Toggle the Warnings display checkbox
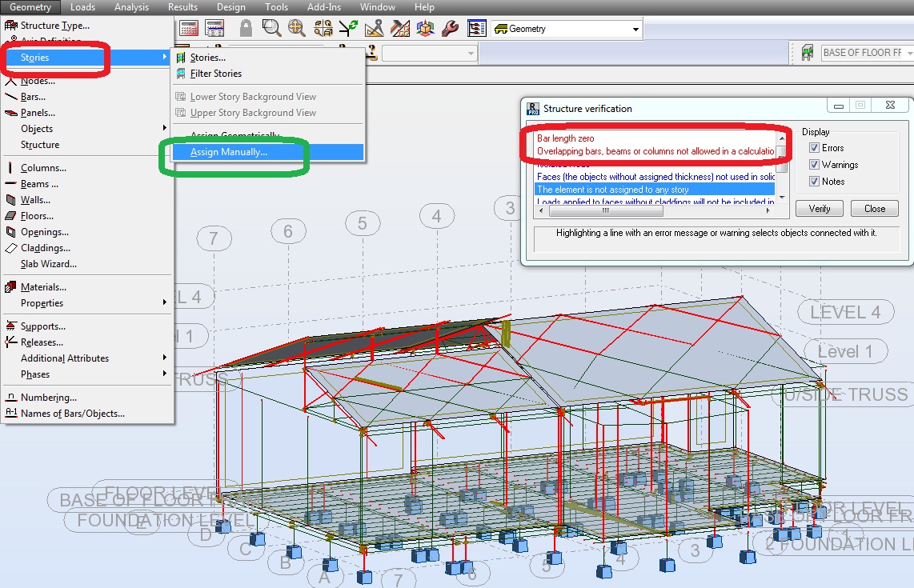Image resolution: width=914 pixels, height=588 pixels. [814, 165]
